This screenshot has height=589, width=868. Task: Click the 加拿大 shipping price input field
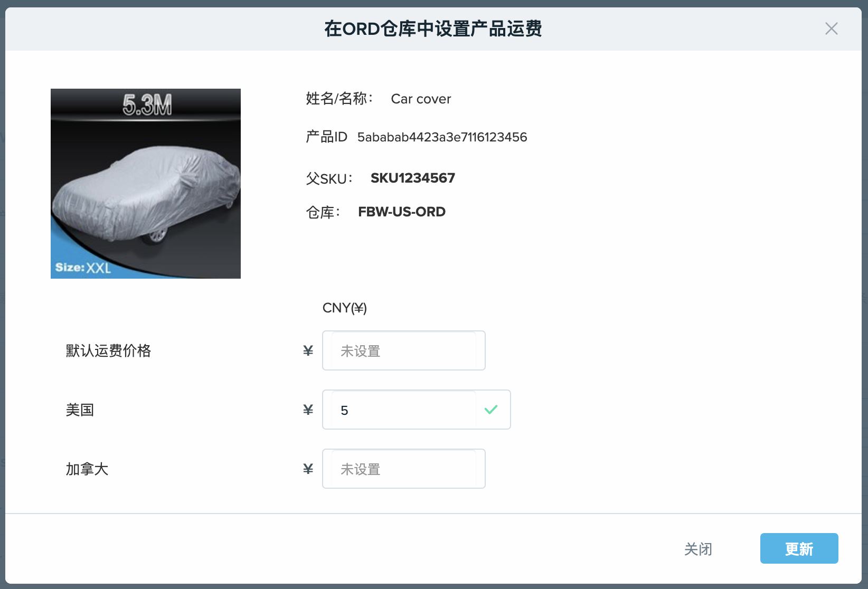(404, 469)
